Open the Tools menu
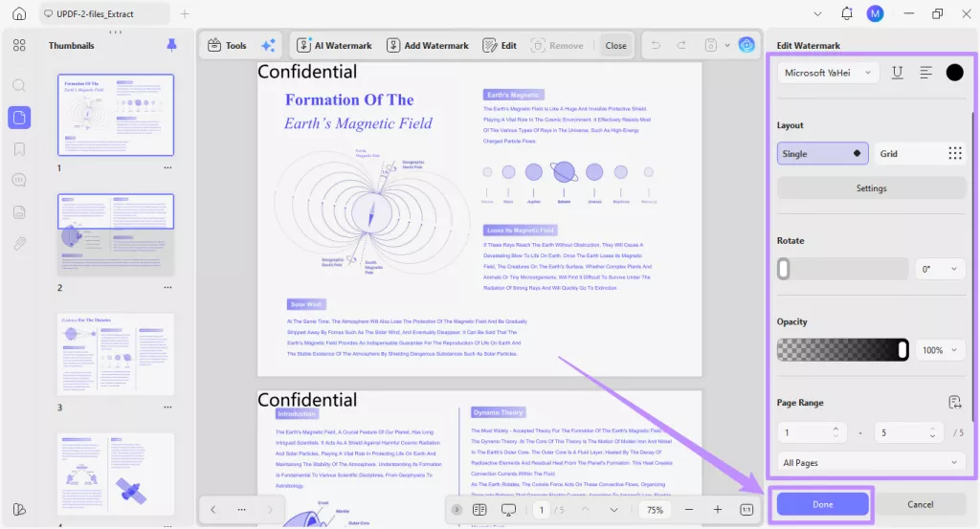 click(227, 45)
